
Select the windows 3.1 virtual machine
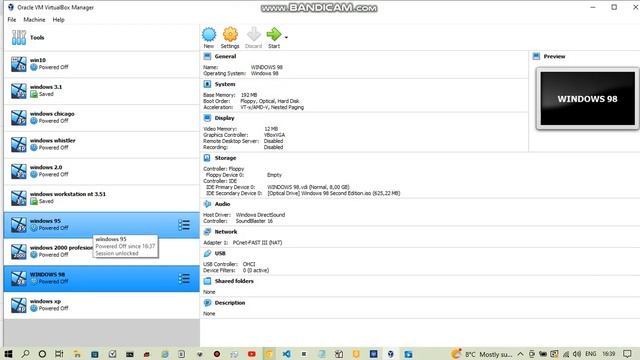101,91
